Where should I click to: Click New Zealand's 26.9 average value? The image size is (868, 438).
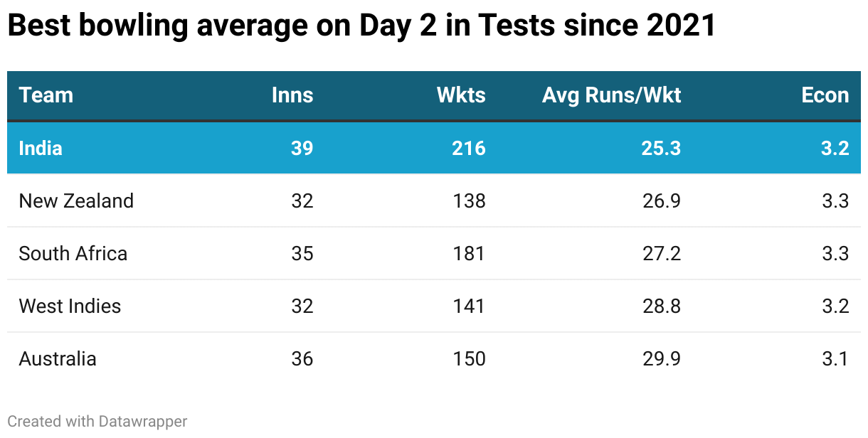point(662,201)
